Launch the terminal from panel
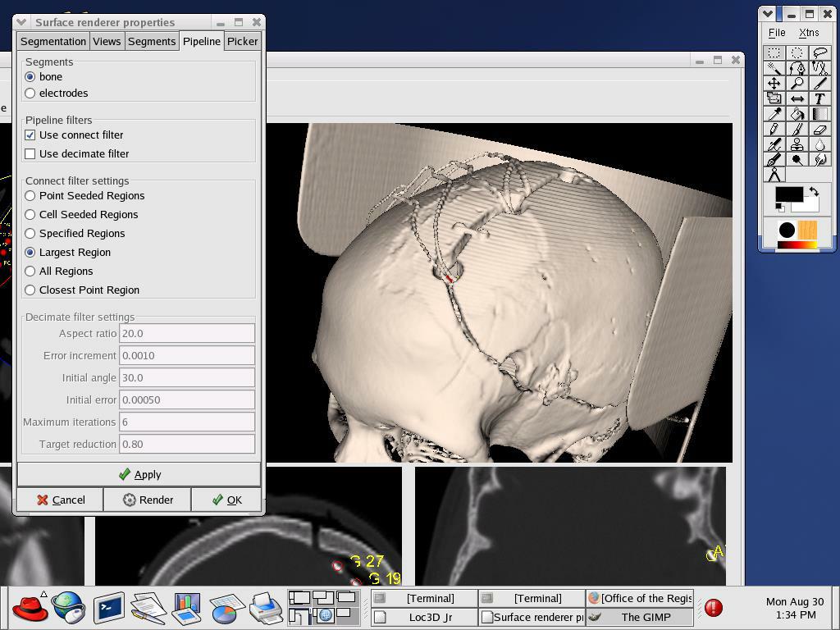The width and height of the screenshot is (840, 630). [109, 608]
